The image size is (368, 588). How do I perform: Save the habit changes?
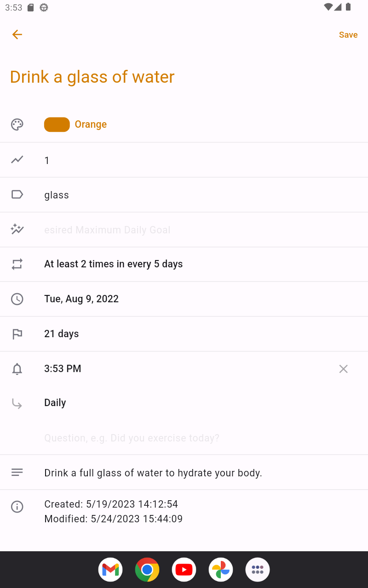coord(348,35)
